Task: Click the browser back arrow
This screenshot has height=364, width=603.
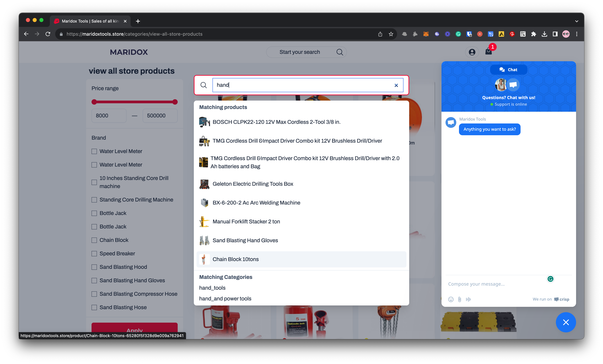Action: click(26, 34)
